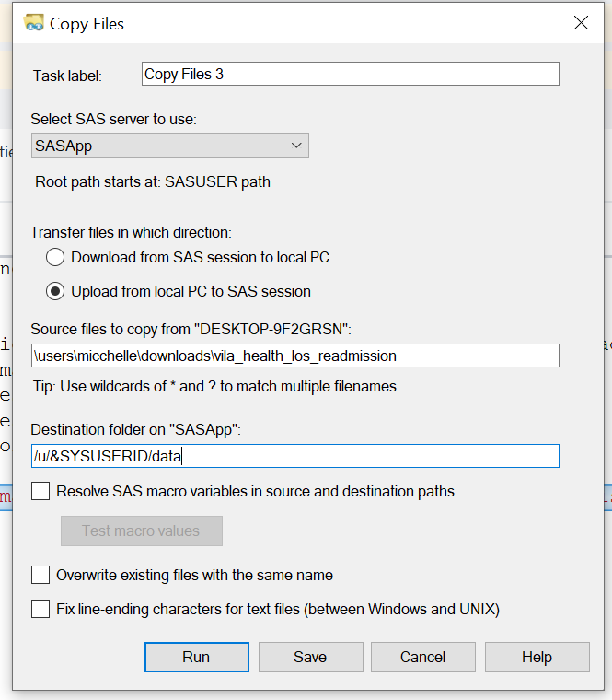Viewport: 612px width, 700px height.
Task: Click the Copy Files glasses icon in title bar
Action: point(33,23)
